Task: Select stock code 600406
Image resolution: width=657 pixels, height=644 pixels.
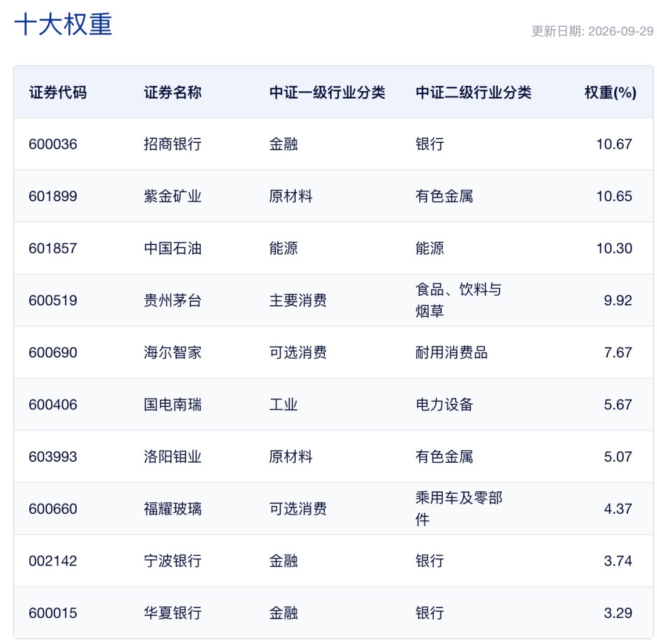Action: (x=53, y=405)
